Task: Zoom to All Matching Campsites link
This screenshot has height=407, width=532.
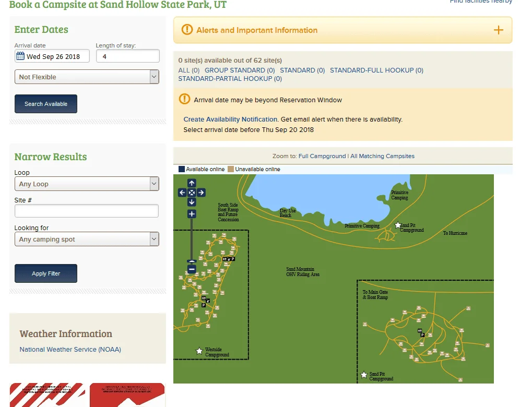Action: point(382,156)
